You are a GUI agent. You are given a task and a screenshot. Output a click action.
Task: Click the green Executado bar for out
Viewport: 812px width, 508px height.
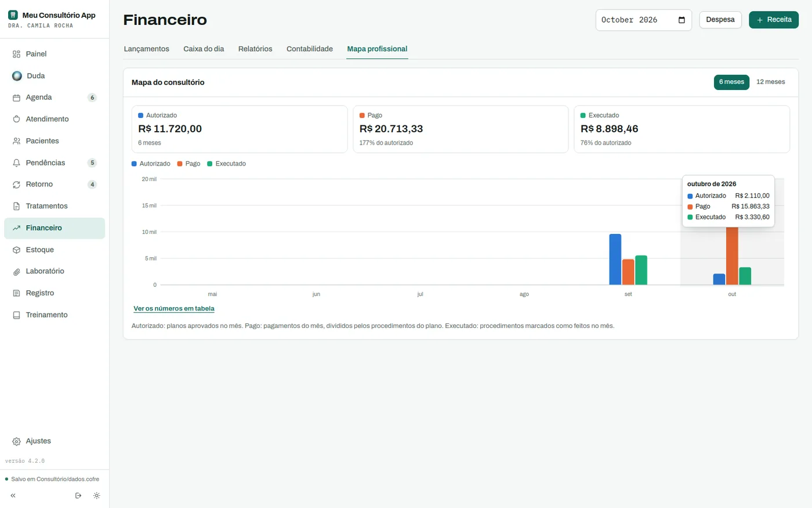[x=745, y=276]
